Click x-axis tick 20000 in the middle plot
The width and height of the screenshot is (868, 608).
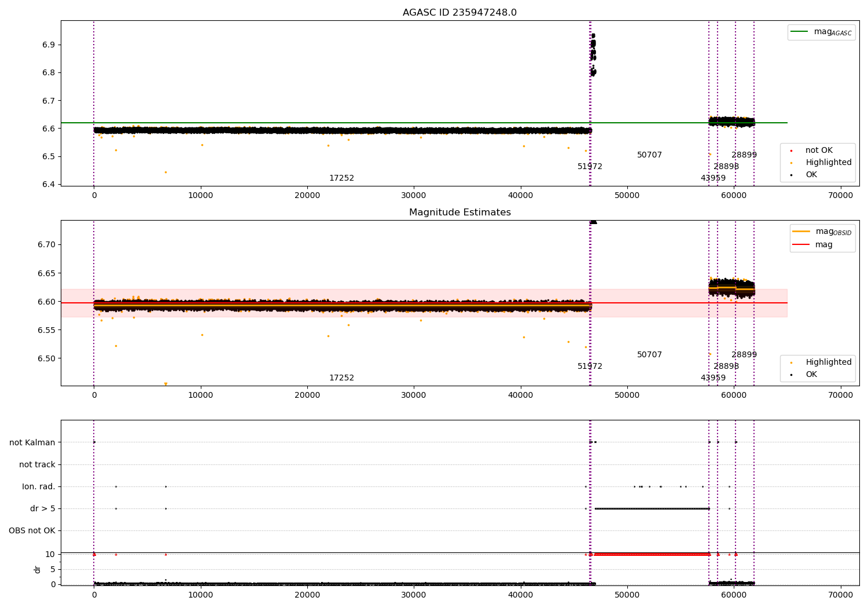(x=307, y=395)
